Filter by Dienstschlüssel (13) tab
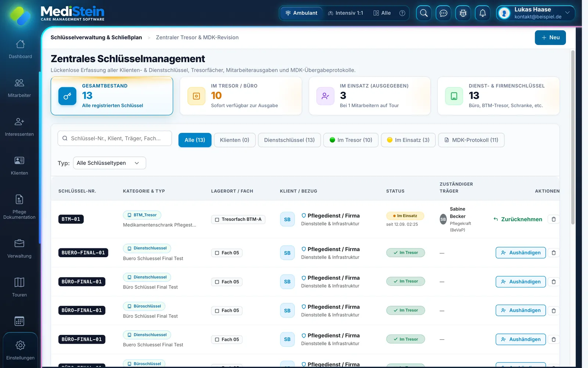Image resolution: width=588 pixels, height=368 pixels. [289, 140]
